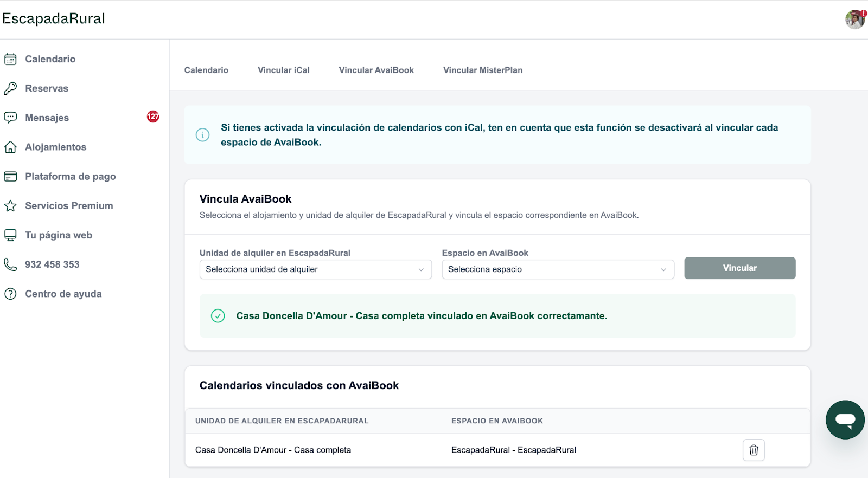The width and height of the screenshot is (868, 478).
Task: Click the house icon beside Alojamientos
Action: tap(10, 147)
